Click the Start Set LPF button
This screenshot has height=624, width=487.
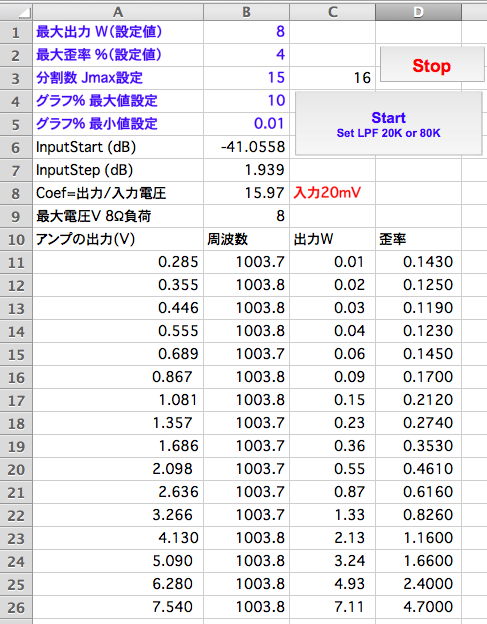(x=388, y=123)
